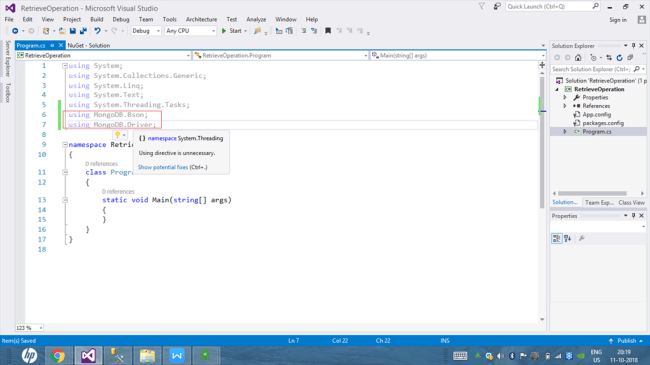Open the Debug configuration dropdown
Image resolution: width=650 pixels, height=365 pixels.
(x=146, y=31)
